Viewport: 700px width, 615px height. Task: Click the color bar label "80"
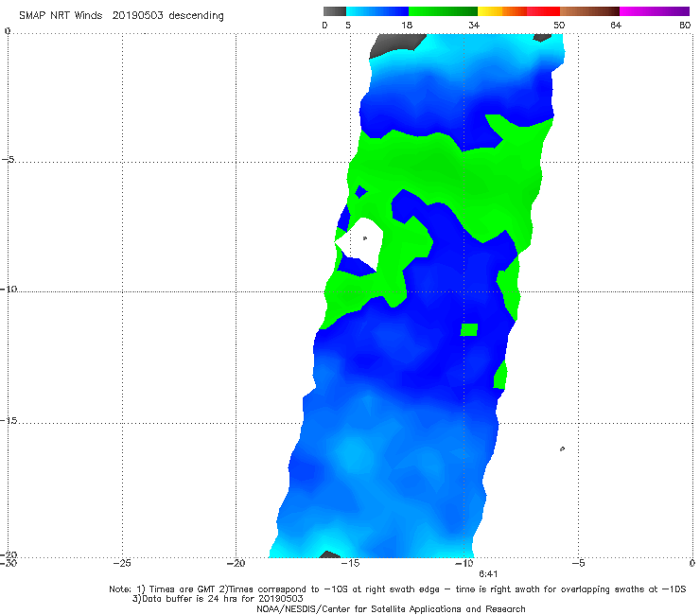pos(685,25)
